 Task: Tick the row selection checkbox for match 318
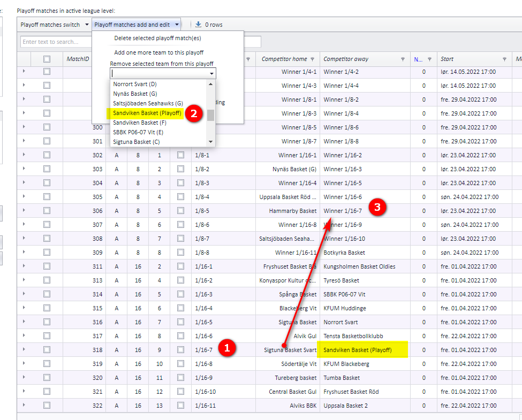[47, 350]
